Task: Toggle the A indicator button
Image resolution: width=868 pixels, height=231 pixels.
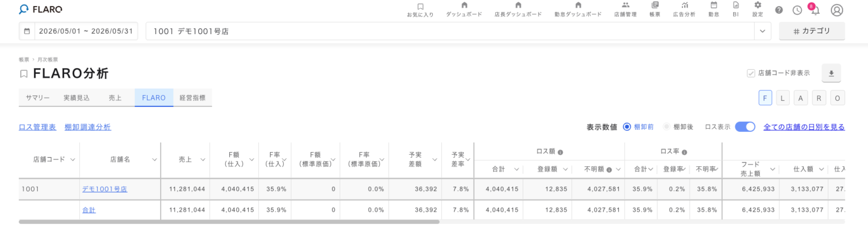Action: [x=801, y=98]
